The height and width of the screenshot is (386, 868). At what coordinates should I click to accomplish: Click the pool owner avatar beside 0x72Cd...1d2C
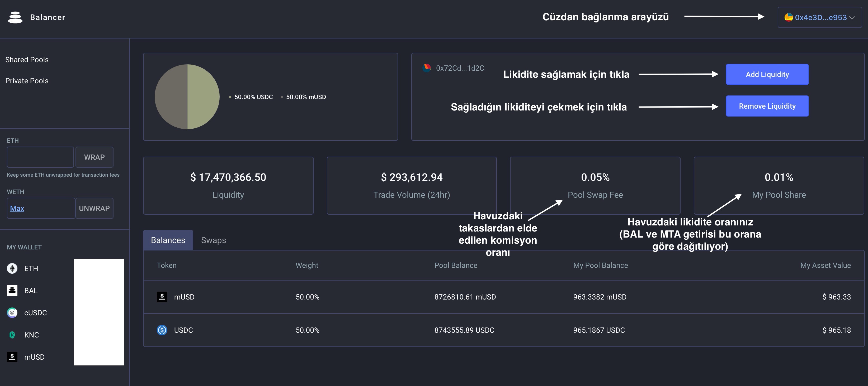coord(427,68)
